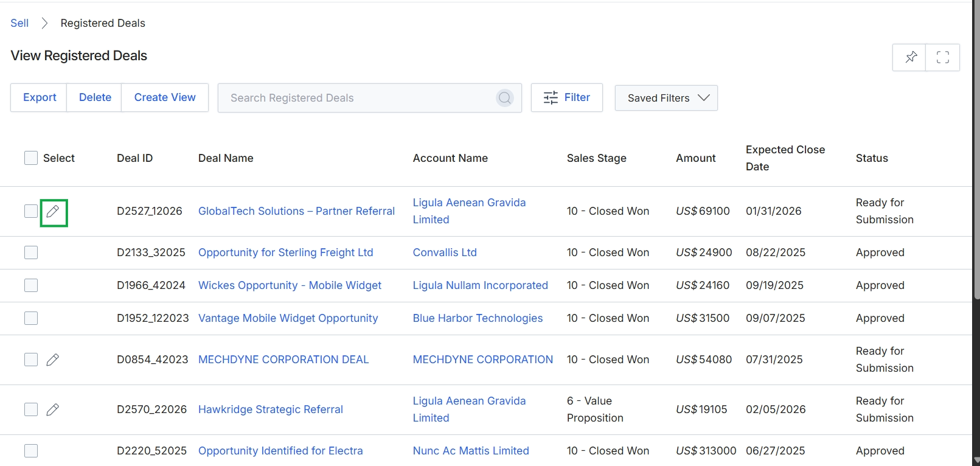
Task: Select close date 08/22/2025 cell
Action: pos(776,252)
